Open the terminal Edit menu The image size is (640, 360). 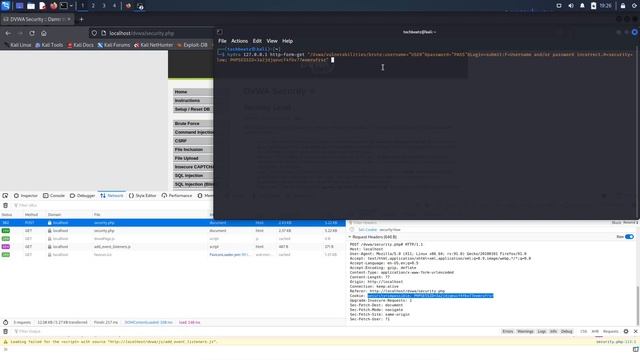pyautogui.click(x=257, y=41)
